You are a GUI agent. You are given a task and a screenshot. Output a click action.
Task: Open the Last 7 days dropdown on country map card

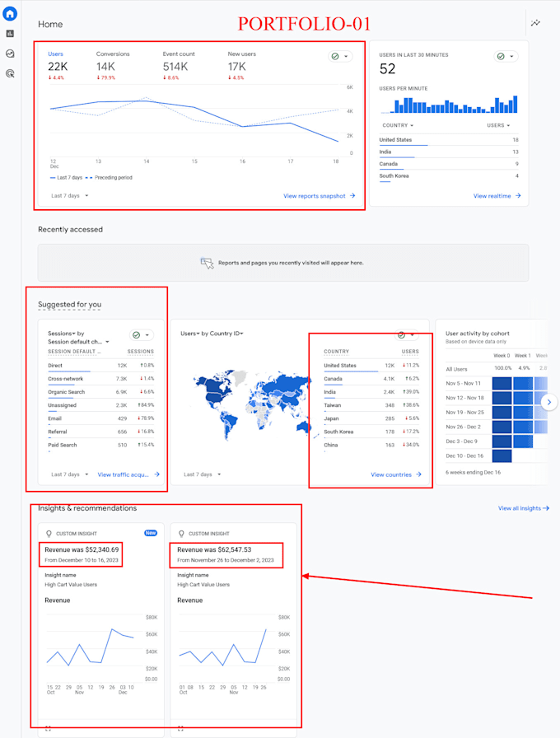pyautogui.click(x=203, y=474)
